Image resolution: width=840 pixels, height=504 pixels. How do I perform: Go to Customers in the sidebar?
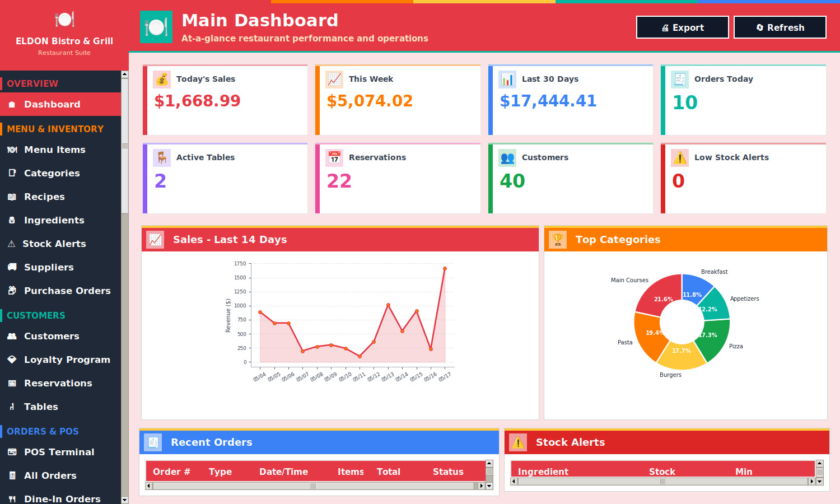click(x=60, y=337)
